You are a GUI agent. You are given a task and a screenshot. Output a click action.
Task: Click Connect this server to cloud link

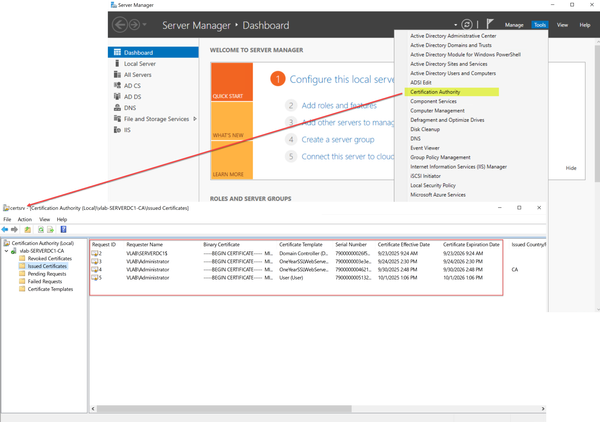tap(347, 156)
